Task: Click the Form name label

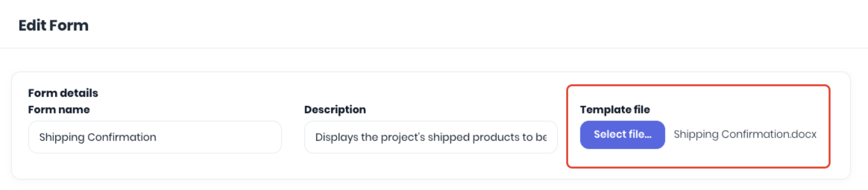Action: tap(59, 110)
